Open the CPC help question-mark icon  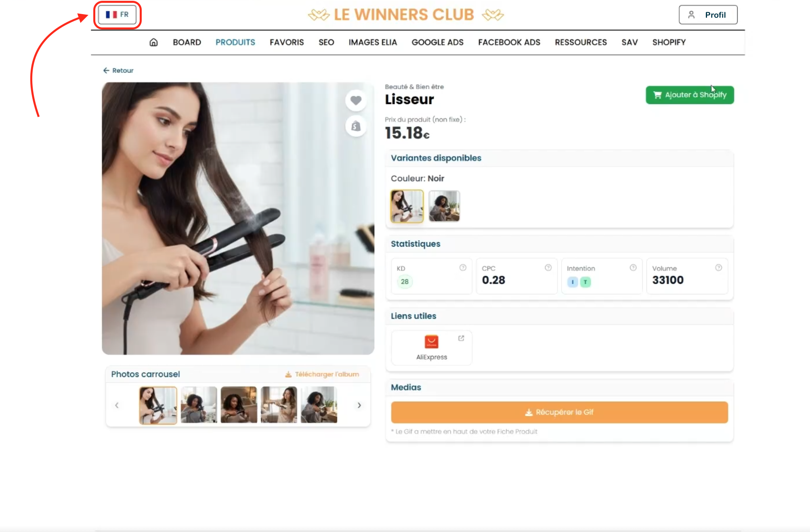548,268
